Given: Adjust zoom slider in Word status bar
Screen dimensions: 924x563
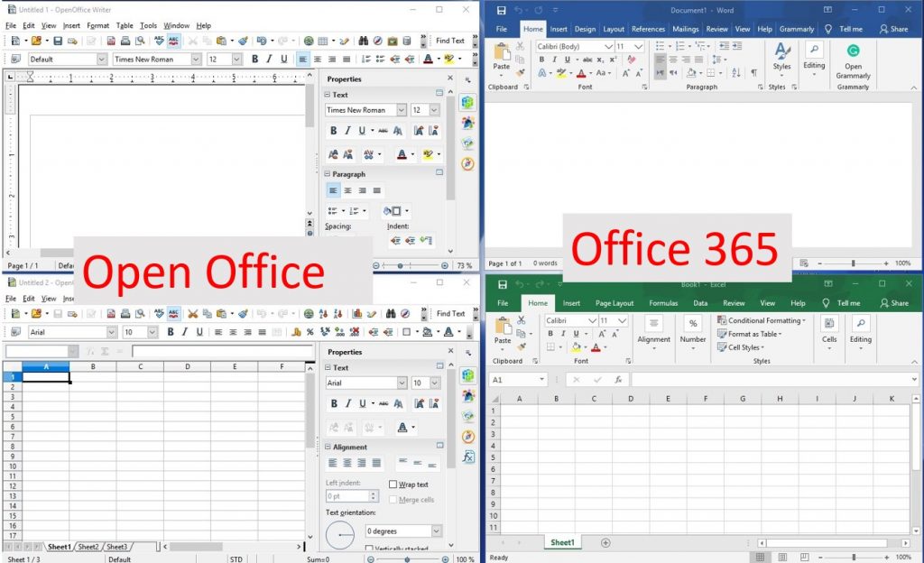Looking at the screenshot, I should (x=853, y=263).
